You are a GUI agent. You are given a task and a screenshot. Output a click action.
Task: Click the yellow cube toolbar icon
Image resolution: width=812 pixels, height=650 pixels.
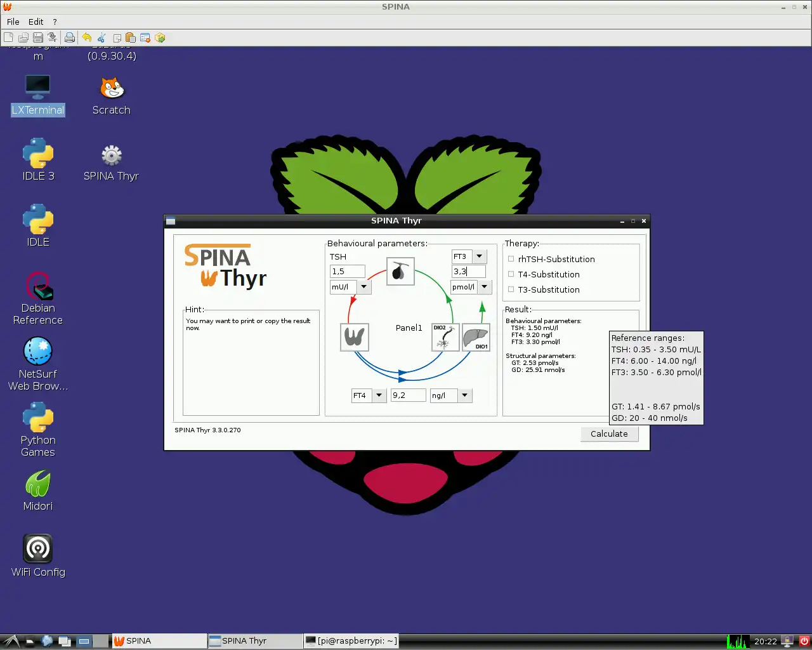pyautogui.click(x=160, y=37)
